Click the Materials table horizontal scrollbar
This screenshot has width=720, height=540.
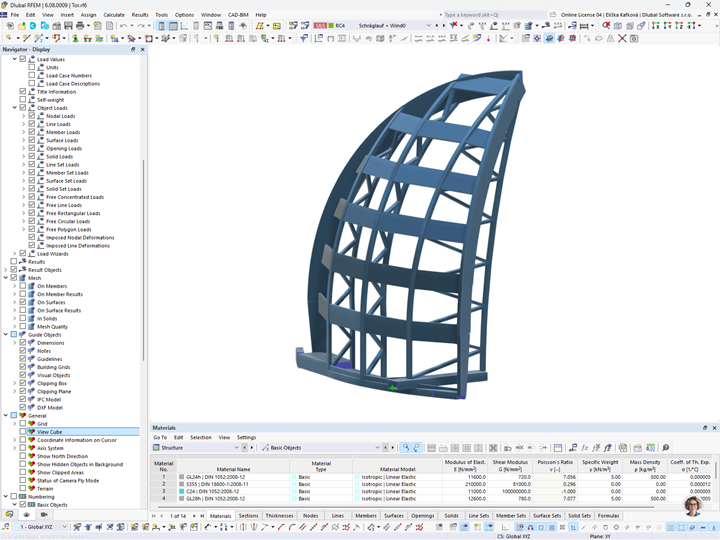coord(406,507)
